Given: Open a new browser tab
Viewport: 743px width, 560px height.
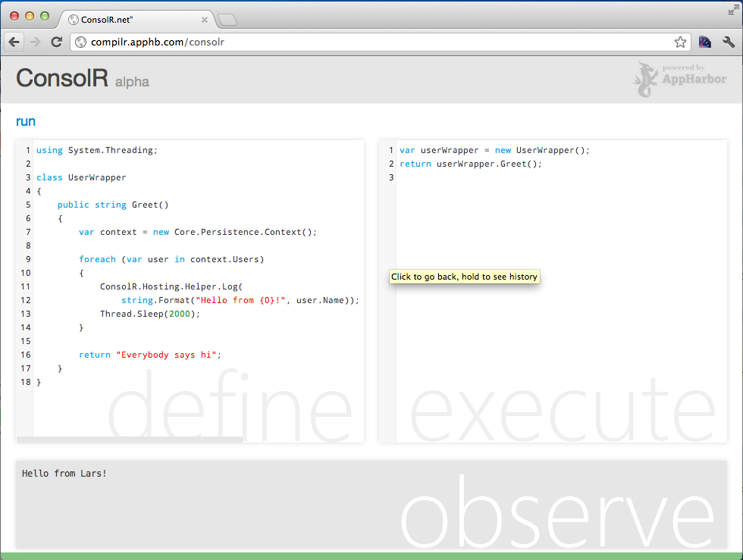Looking at the screenshot, I should point(227,20).
